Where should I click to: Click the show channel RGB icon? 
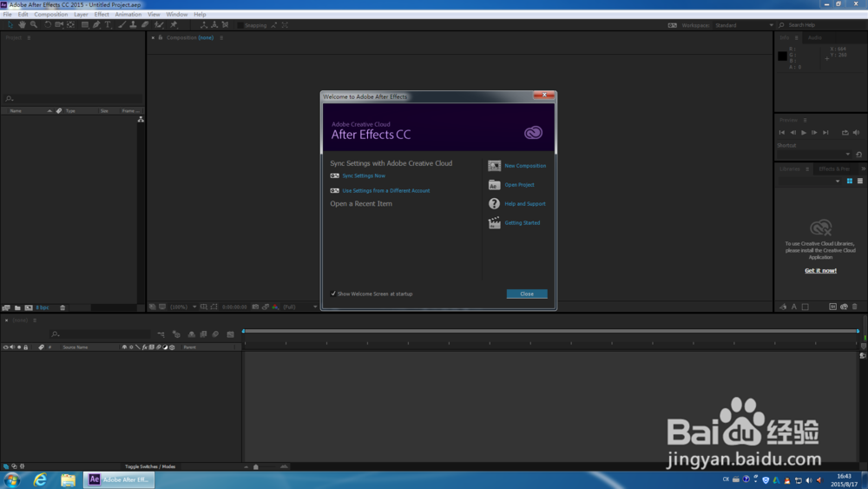pos(275,307)
